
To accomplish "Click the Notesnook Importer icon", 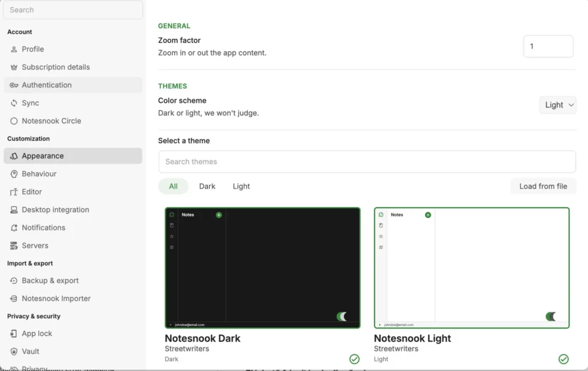I will coord(14,299).
